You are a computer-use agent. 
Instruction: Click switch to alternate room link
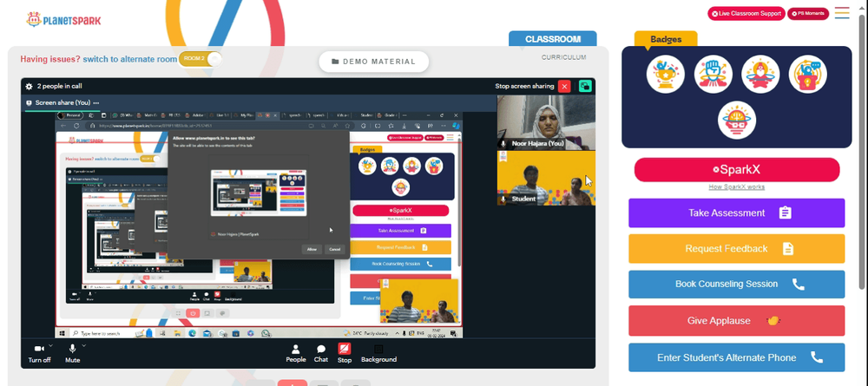pos(129,59)
